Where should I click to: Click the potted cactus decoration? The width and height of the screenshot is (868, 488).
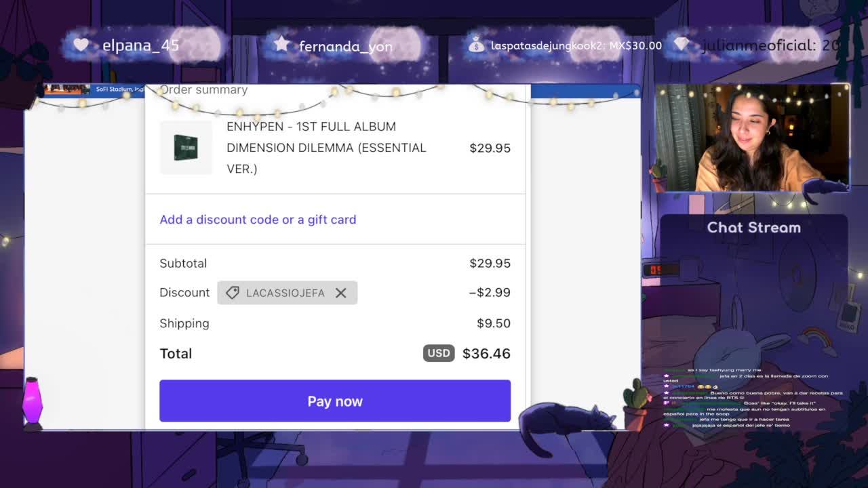(635, 404)
